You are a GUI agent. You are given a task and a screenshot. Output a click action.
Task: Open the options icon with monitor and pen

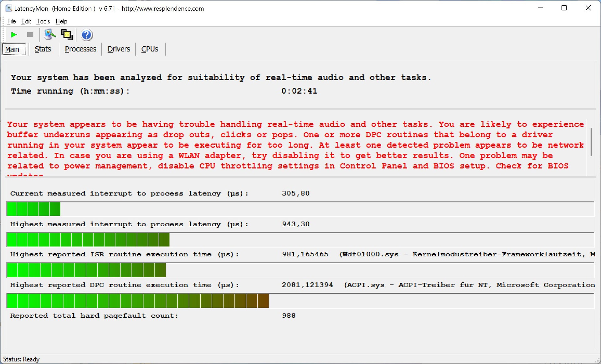(50, 35)
